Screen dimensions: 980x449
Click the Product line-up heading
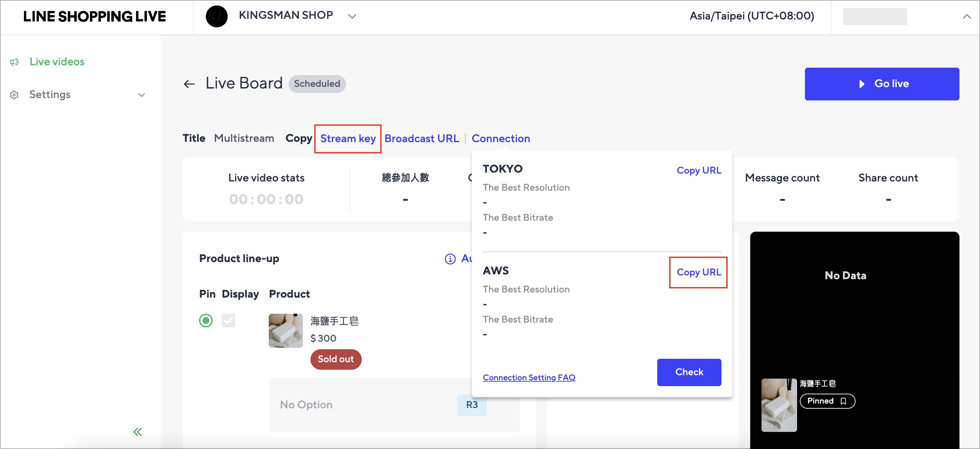[239, 259]
